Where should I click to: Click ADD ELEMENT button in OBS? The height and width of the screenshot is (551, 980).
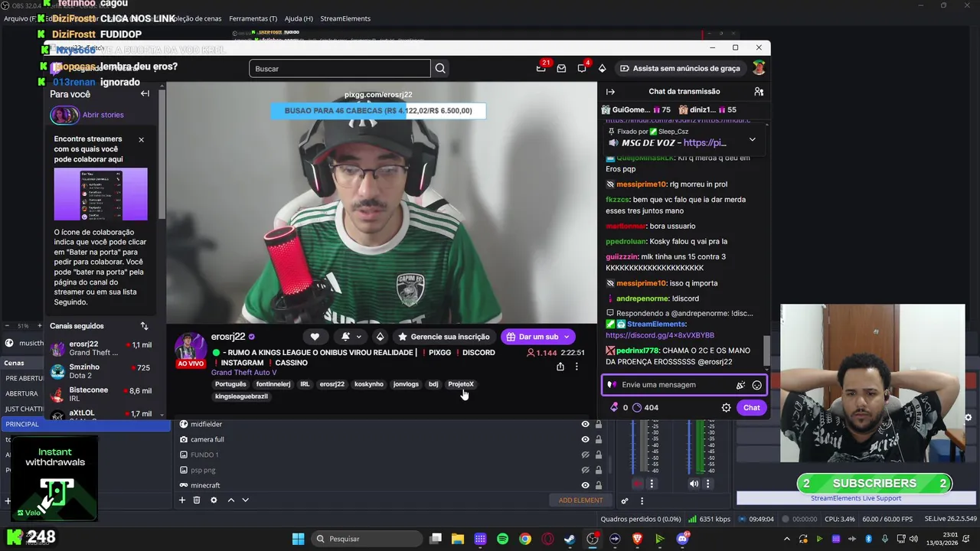(580, 500)
